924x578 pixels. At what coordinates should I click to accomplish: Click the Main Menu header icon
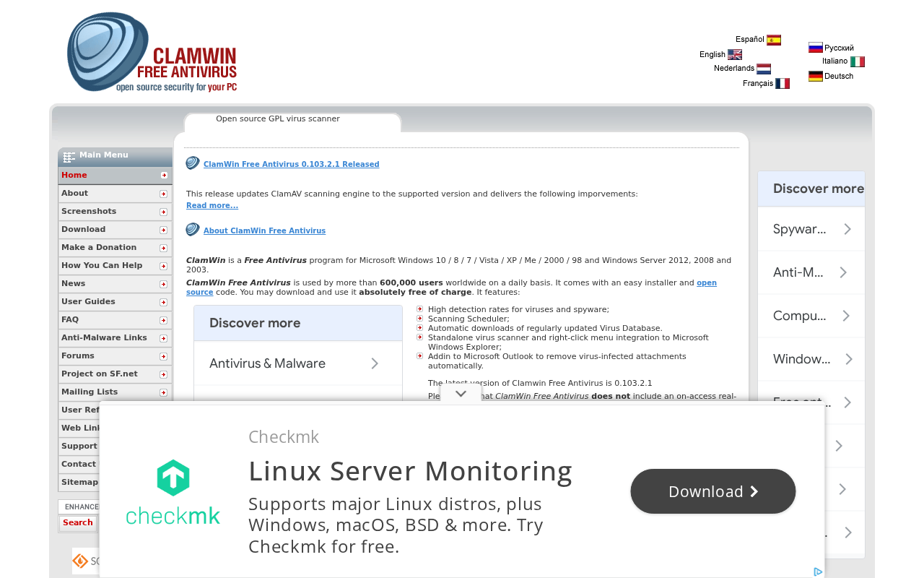click(69, 157)
